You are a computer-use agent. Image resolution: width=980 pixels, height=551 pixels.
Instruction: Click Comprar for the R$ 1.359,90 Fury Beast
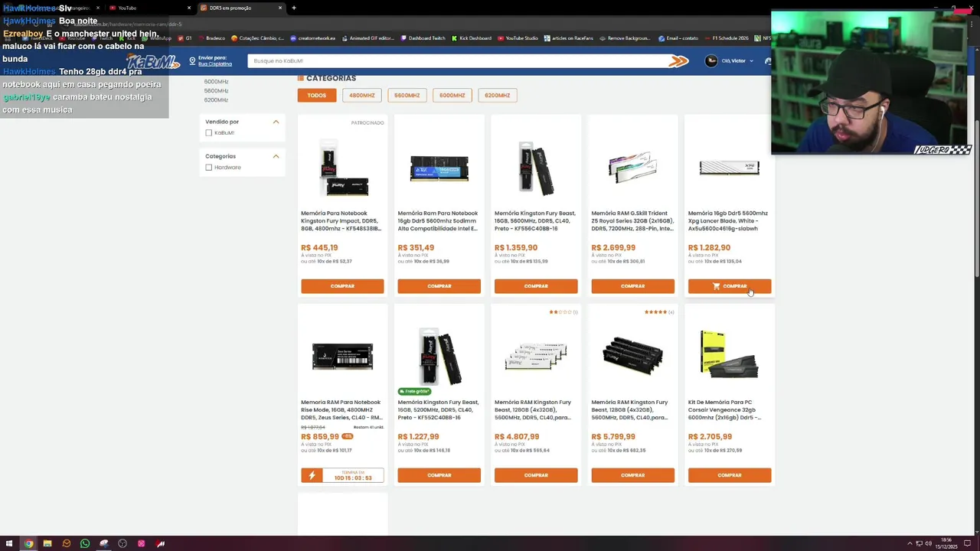click(x=536, y=286)
